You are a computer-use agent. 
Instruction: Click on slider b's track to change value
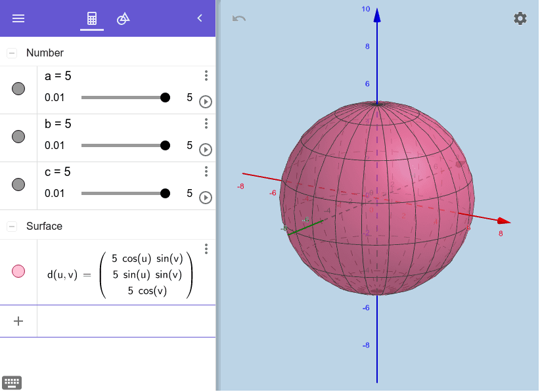click(125, 145)
